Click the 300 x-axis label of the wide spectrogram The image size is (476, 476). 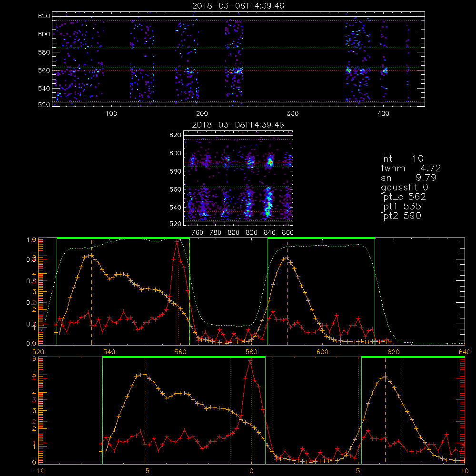293,114
